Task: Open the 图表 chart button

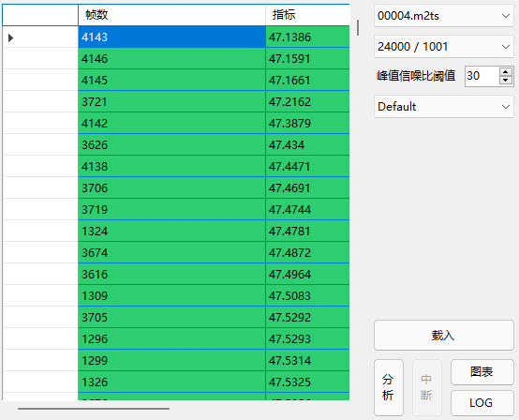Action: click(482, 372)
